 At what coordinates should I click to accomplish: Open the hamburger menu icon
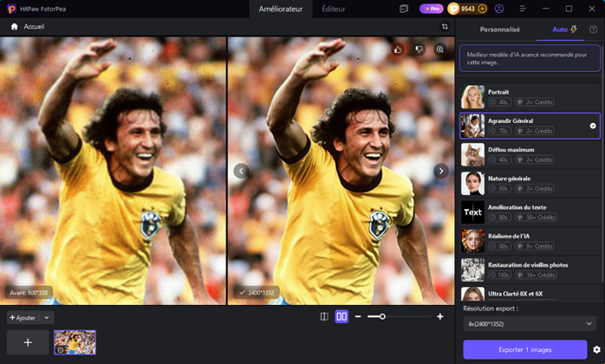tap(523, 9)
